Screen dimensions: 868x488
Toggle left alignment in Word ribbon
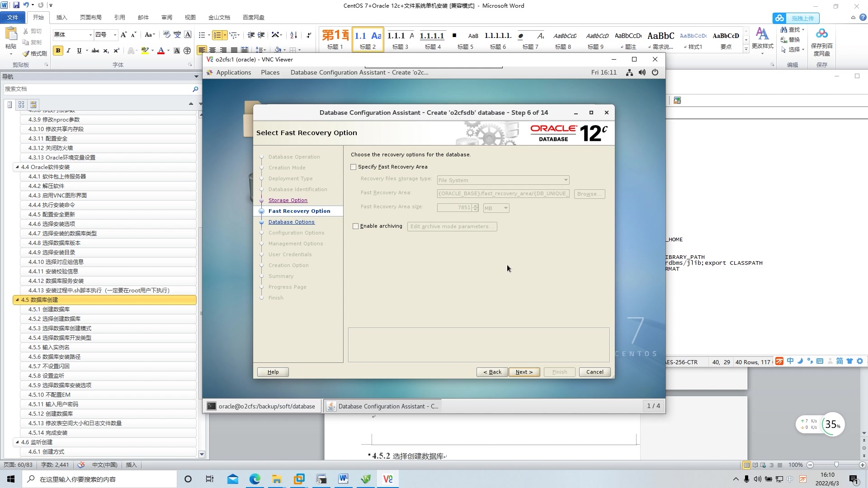[x=202, y=50]
